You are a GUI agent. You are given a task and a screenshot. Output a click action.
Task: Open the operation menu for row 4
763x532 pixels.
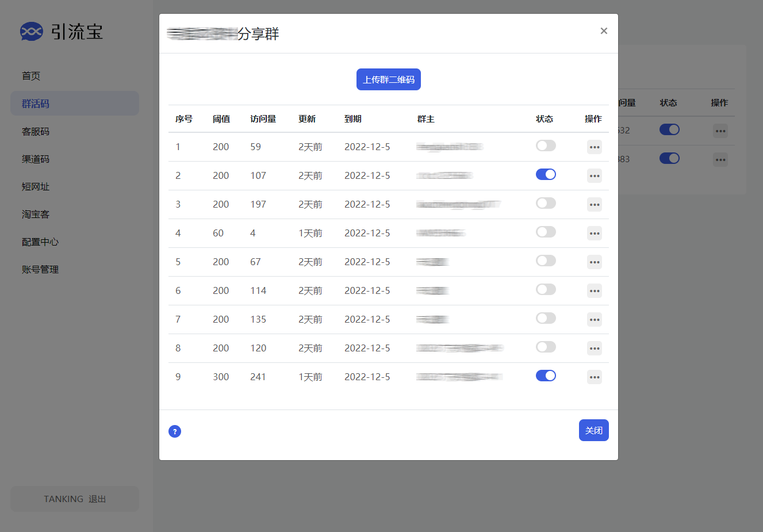click(x=594, y=234)
